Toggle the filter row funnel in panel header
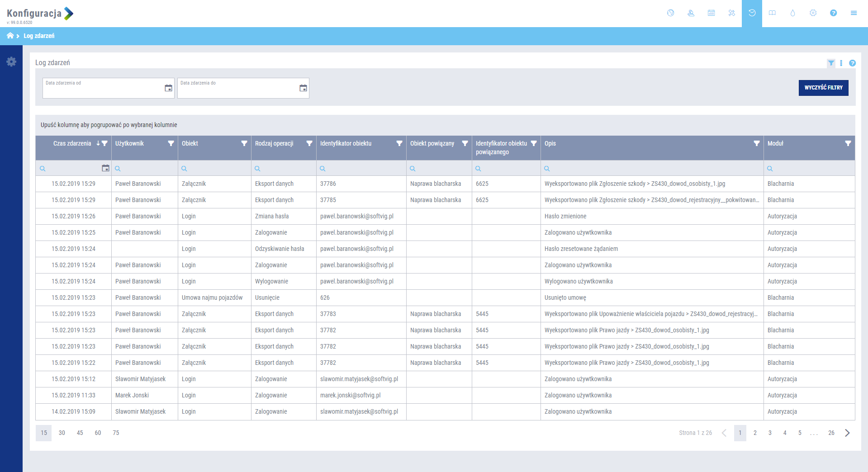The image size is (868, 472). coord(831,63)
